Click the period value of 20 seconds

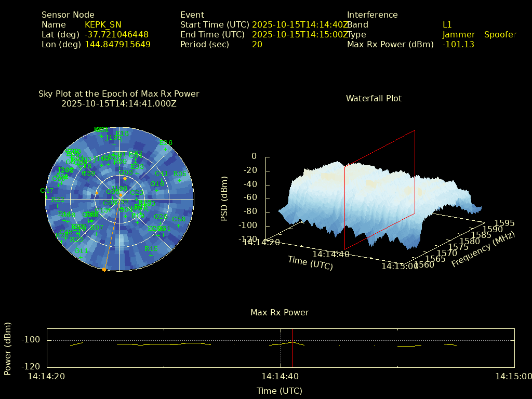click(x=257, y=44)
